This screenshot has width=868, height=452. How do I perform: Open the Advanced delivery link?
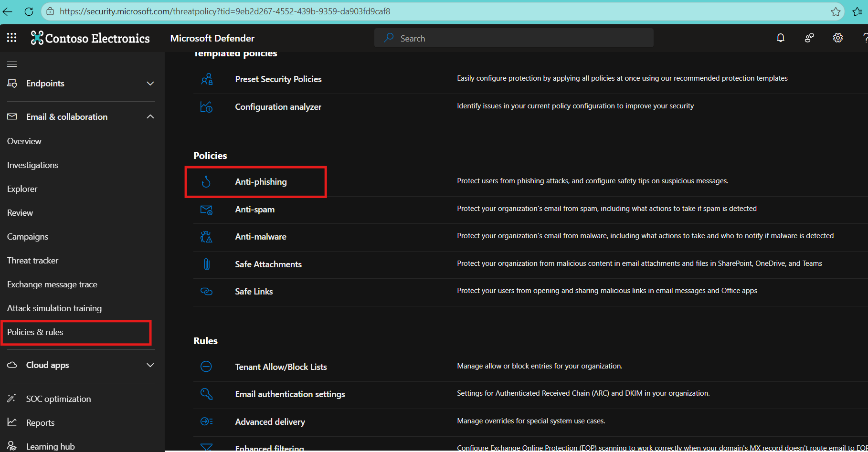(x=270, y=422)
